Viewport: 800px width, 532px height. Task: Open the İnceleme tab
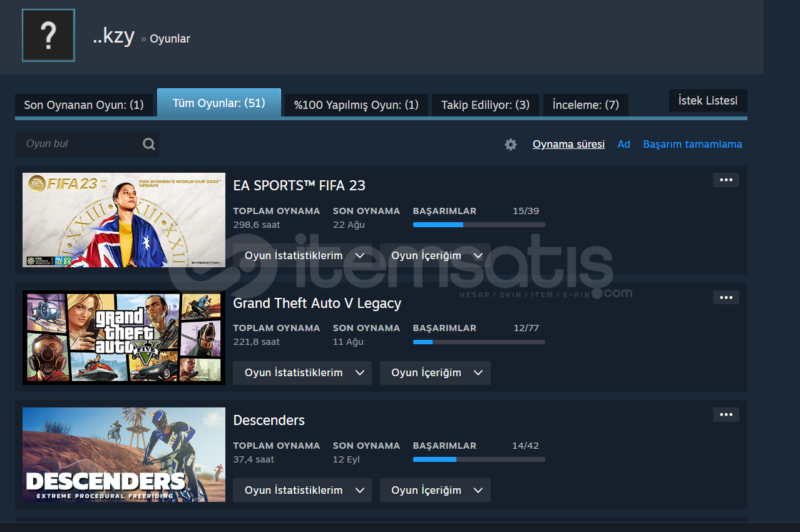[586, 105]
